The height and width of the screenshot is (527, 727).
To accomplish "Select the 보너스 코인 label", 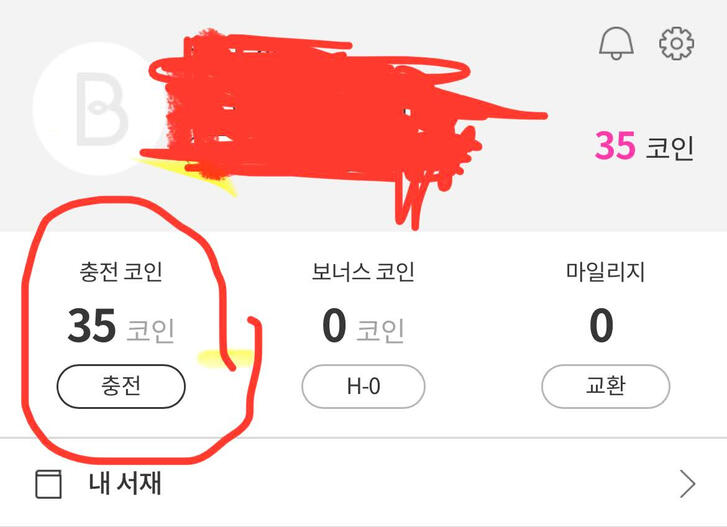I will pyautogui.click(x=363, y=271).
